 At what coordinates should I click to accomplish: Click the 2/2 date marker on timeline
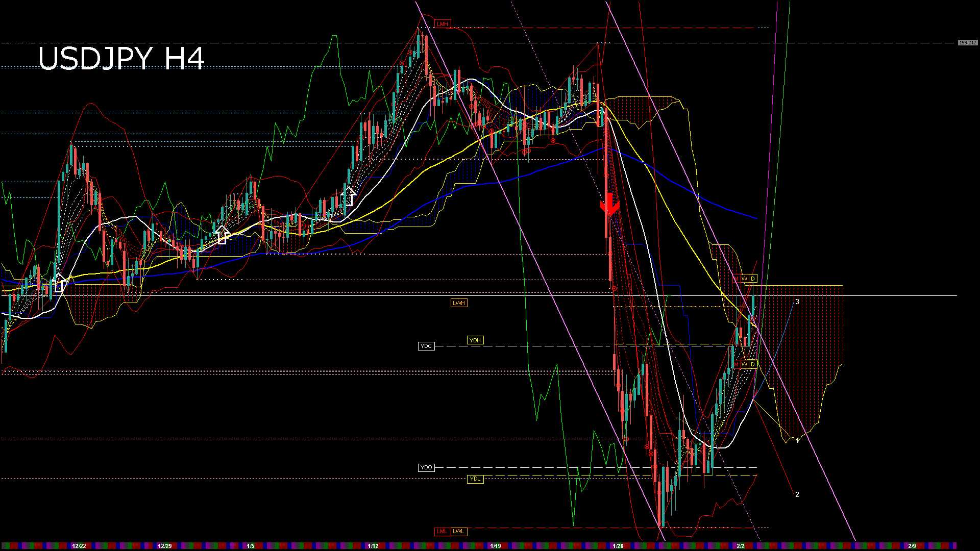pyautogui.click(x=742, y=545)
